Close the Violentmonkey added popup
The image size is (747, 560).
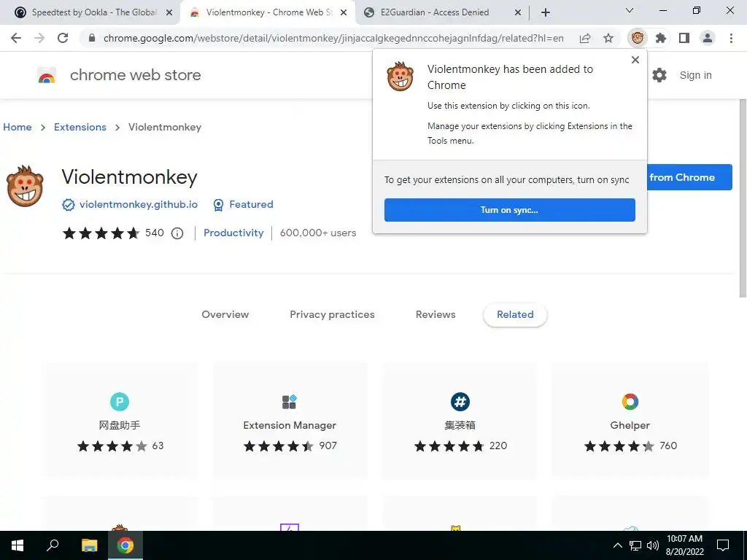click(x=635, y=60)
